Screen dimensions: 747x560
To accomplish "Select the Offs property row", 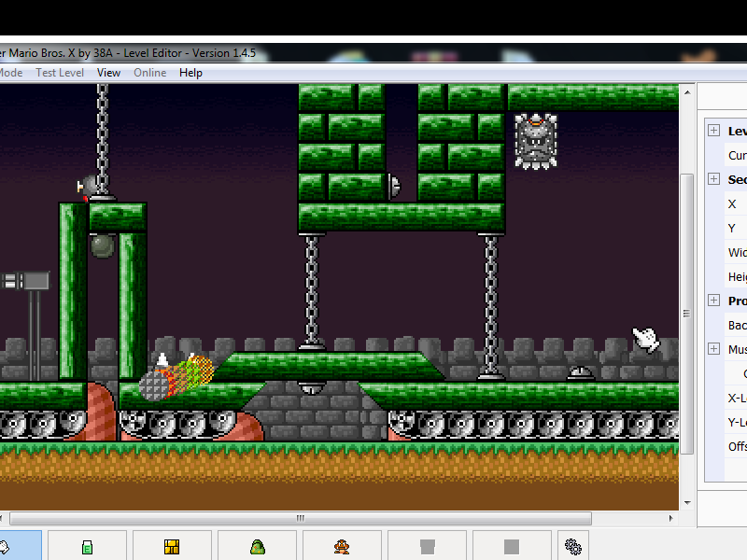I will click(x=736, y=447).
